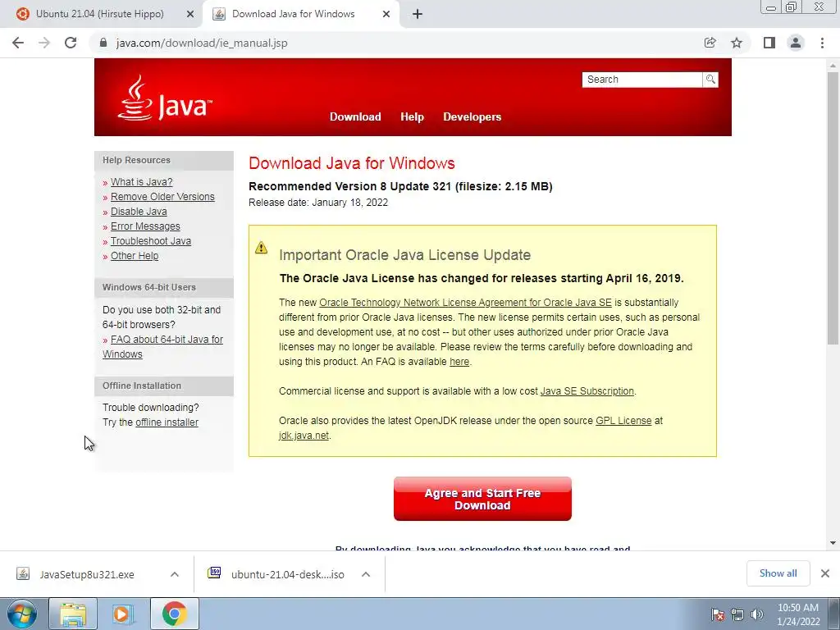Image resolution: width=840 pixels, height=630 pixels.
Task: Click Show all downloads button
Action: [x=778, y=573]
